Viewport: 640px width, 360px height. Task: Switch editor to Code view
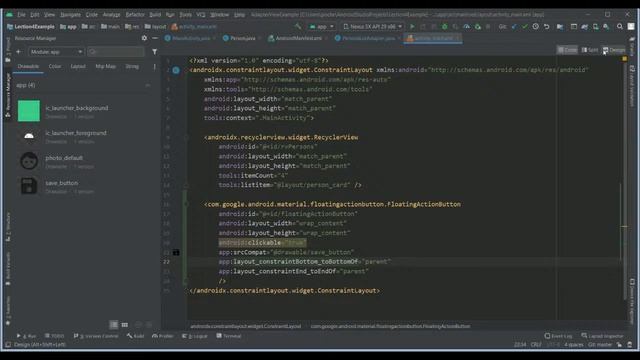567,50
